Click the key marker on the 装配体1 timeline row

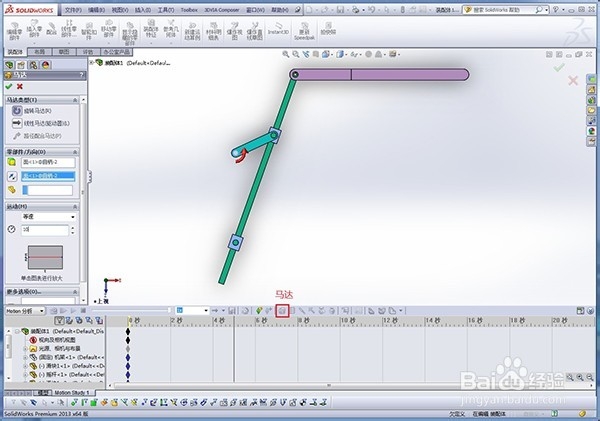click(128, 331)
